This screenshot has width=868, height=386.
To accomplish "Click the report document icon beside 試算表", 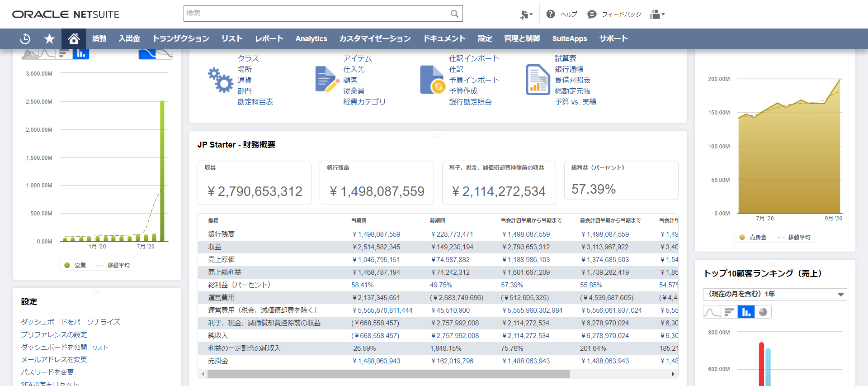I will (x=538, y=80).
